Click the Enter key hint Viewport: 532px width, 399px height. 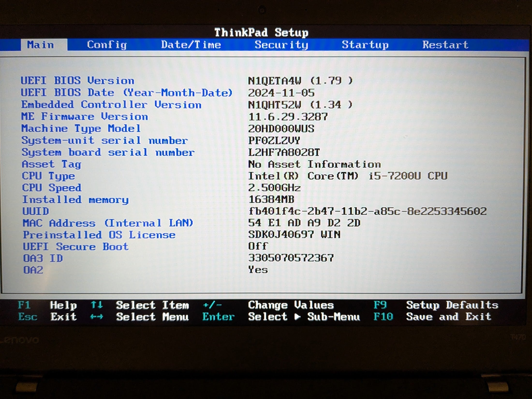pos(218,317)
